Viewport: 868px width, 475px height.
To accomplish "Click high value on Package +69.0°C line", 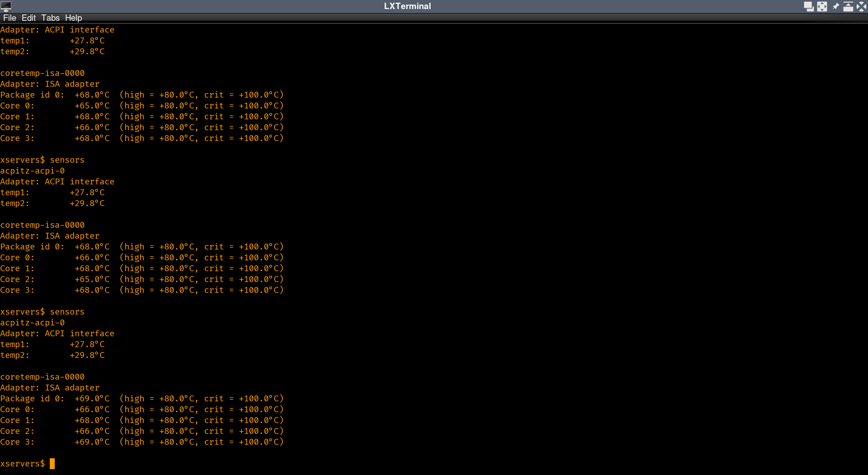I will click(177, 399).
